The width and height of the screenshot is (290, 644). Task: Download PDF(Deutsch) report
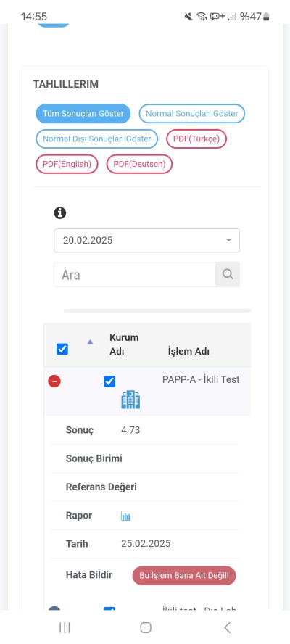(139, 165)
